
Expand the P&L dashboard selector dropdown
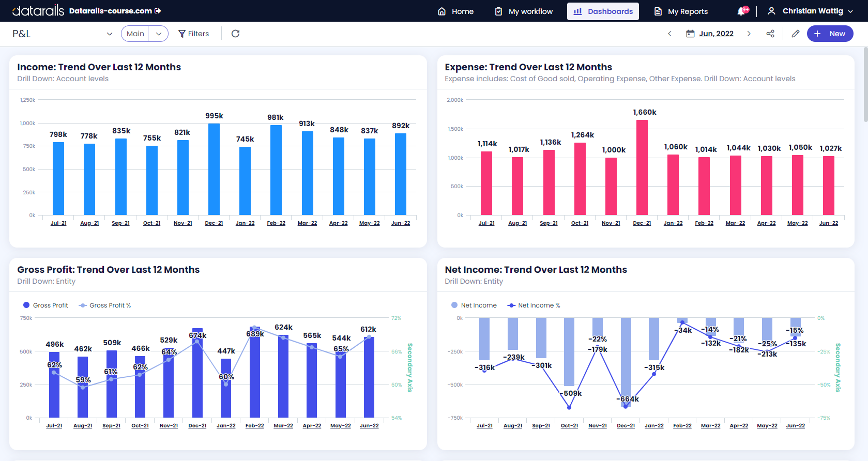[x=109, y=34]
